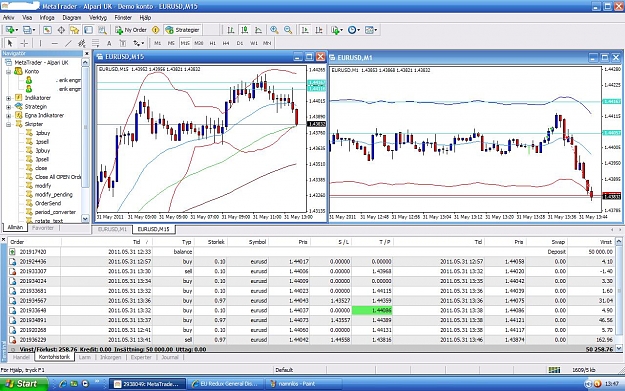Switch to EURUSD,M1 chart tab
This screenshot has width=625, height=391.
[x=112, y=229]
